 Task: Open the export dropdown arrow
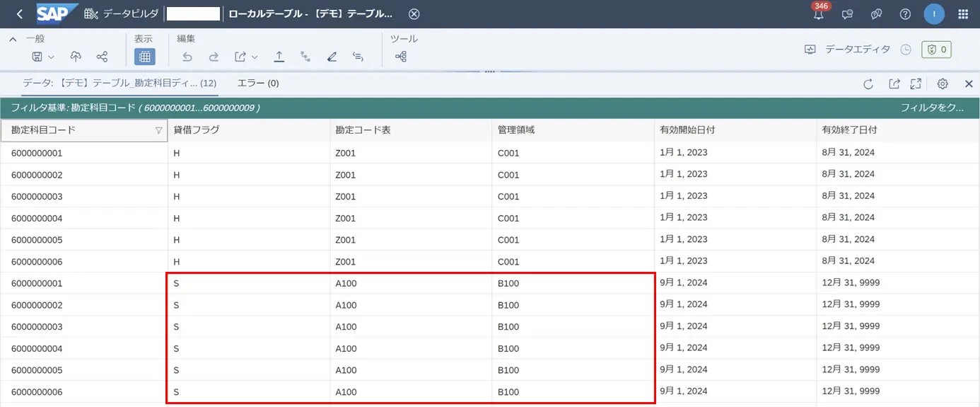[x=255, y=57]
